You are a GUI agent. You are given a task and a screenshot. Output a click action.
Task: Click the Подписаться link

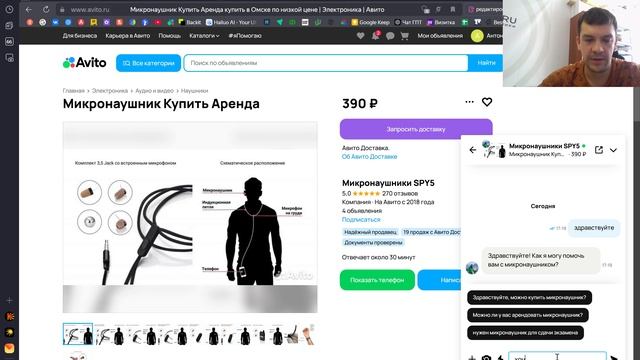click(361, 219)
